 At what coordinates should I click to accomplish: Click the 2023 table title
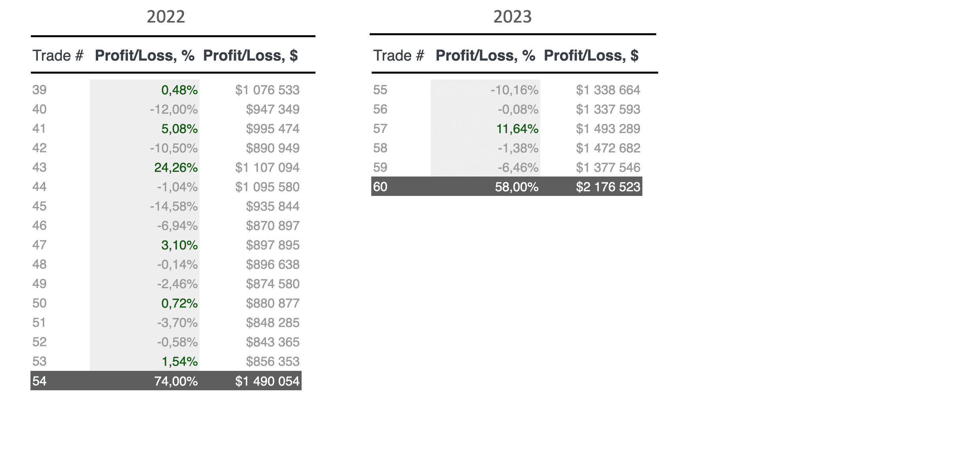(x=513, y=17)
